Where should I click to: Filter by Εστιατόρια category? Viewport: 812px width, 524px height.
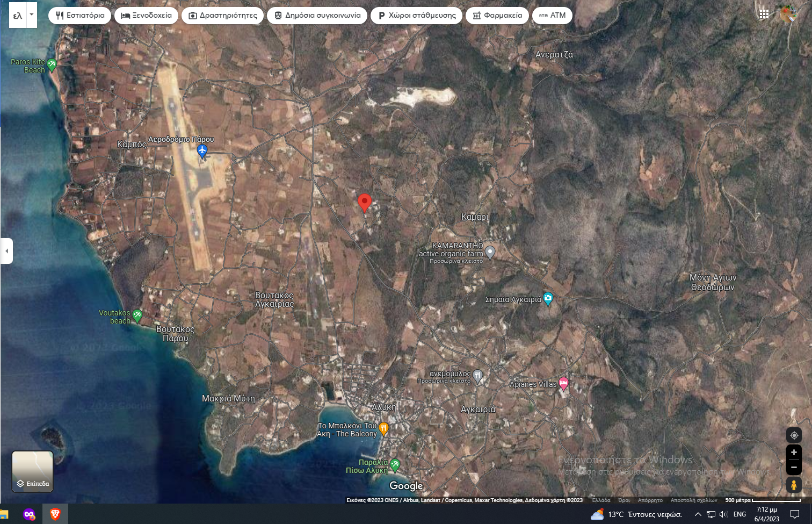click(x=80, y=16)
